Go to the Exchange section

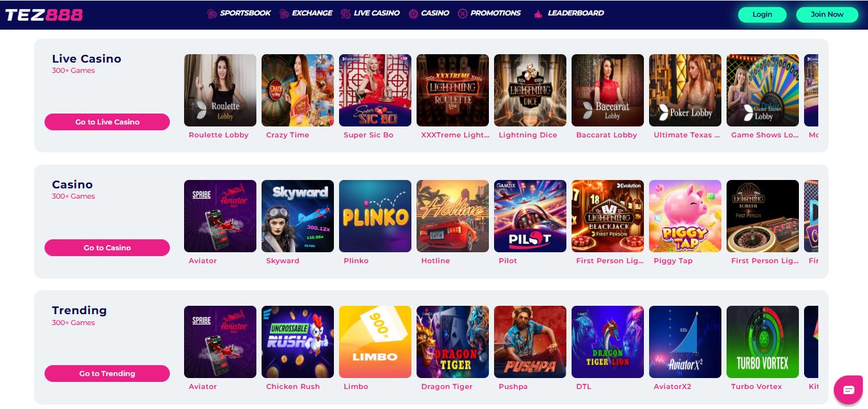click(306, 13)
